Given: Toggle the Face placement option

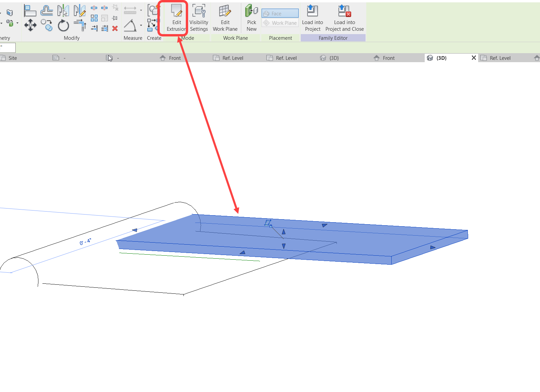Looking at the screenshot, I should (x=280, y=13).
